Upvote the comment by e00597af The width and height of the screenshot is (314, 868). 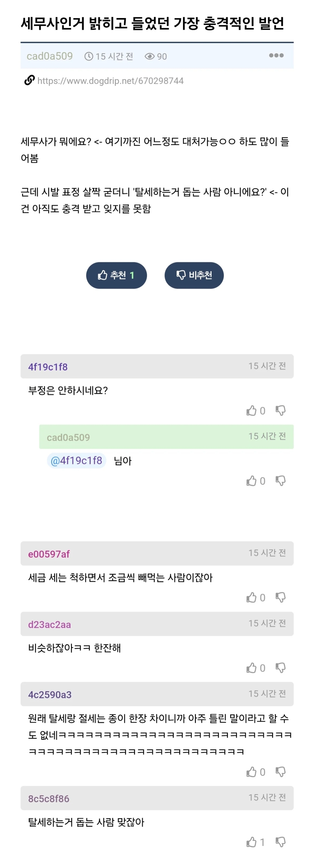(x=251, y=597)
